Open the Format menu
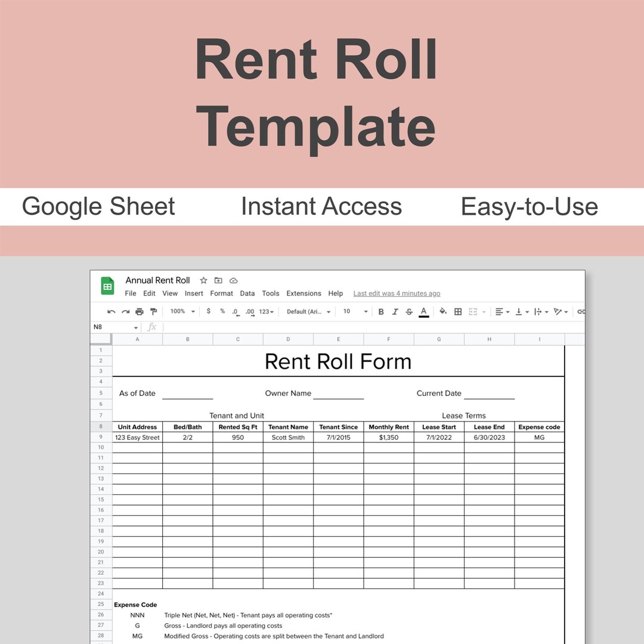644x644 pixels. click(x=221, y=293)
